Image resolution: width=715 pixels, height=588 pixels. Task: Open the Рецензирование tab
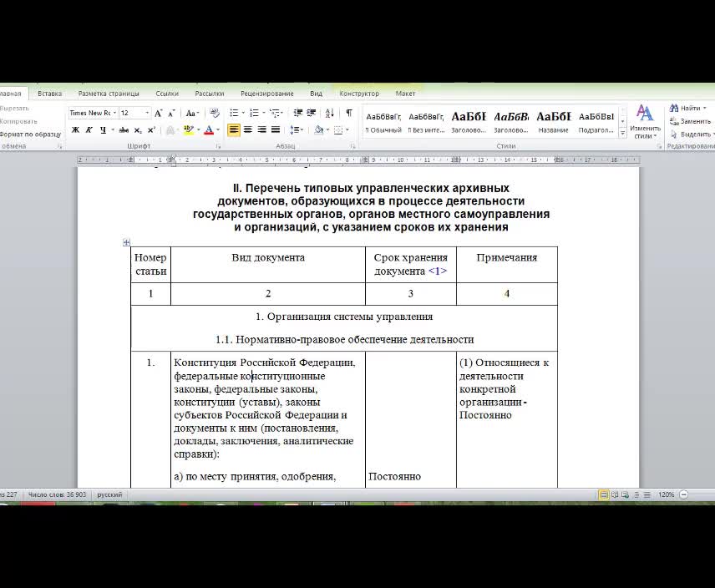click(267, 94)
